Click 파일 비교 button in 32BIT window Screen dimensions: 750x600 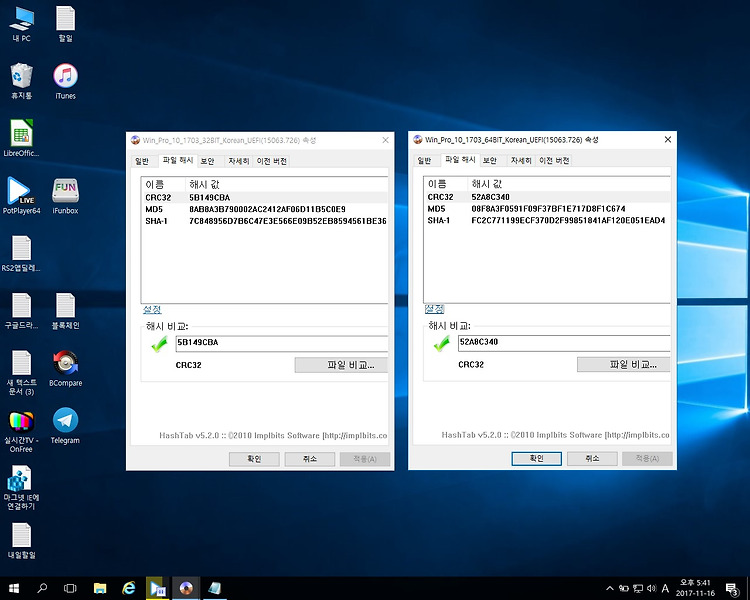(342, 365)
